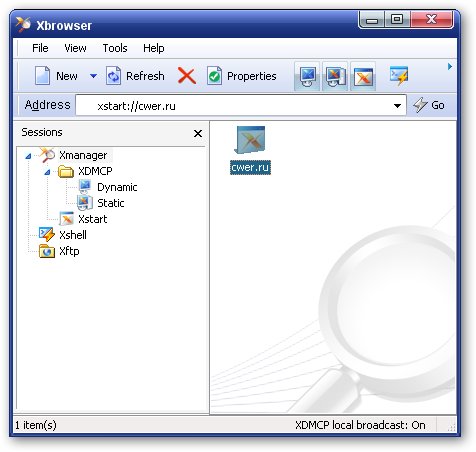The height and width of the screenshot is (452, 476).
Task: Open the Tools menu
Action: 115,48
